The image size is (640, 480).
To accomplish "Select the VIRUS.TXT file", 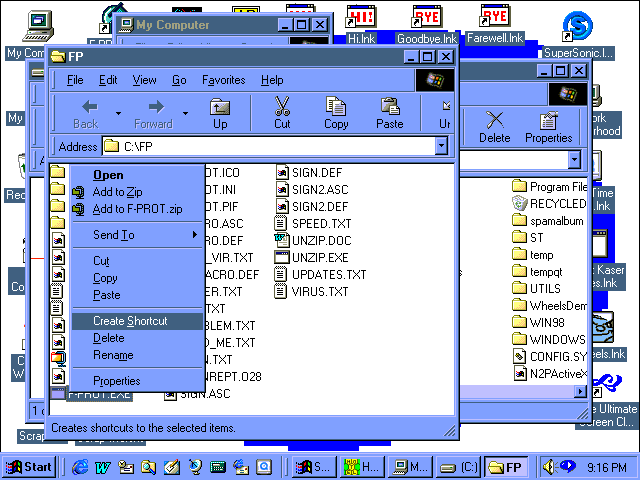I will 312,291.
